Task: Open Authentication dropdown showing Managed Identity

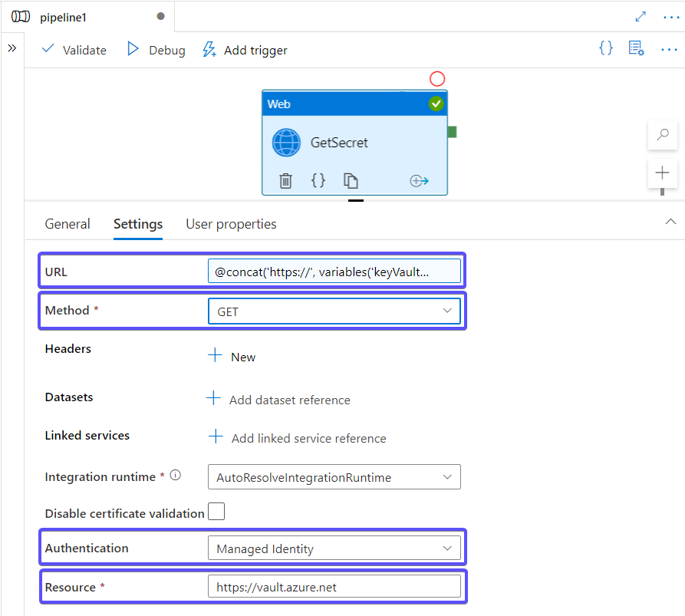Action: pyautogui.click(x=334, y=548)
